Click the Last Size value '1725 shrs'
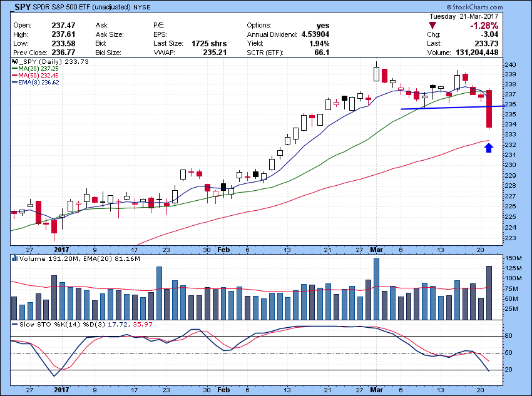Viewport: 532px width, 396px height. click(x=209, y=44)
